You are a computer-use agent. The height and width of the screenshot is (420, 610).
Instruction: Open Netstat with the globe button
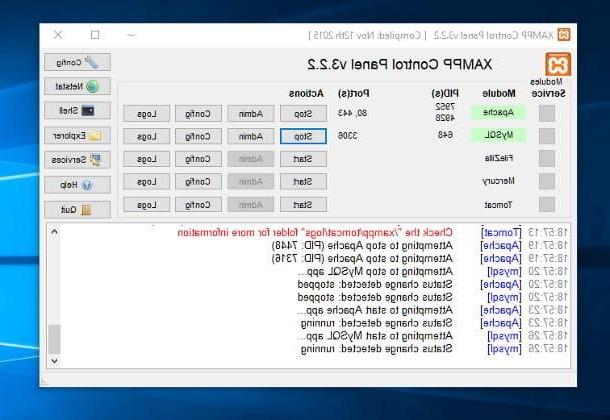click(77, 86)
